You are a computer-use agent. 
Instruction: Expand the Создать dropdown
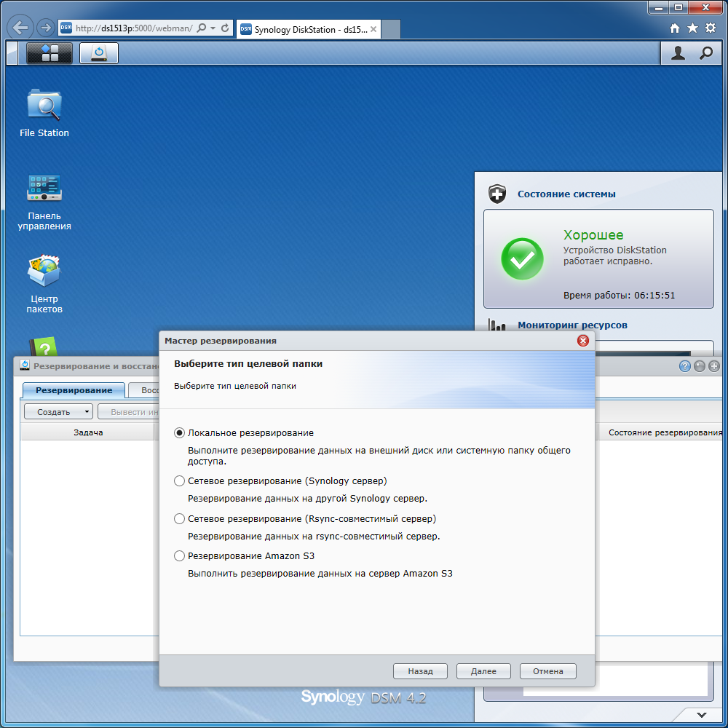[x=87, y=412]
